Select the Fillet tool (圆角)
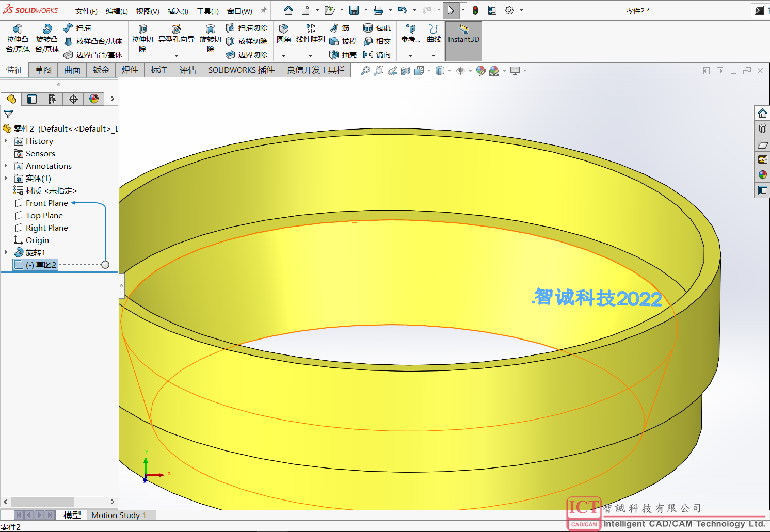This screenshot has width=770, height=532. (x=283, y=34)
